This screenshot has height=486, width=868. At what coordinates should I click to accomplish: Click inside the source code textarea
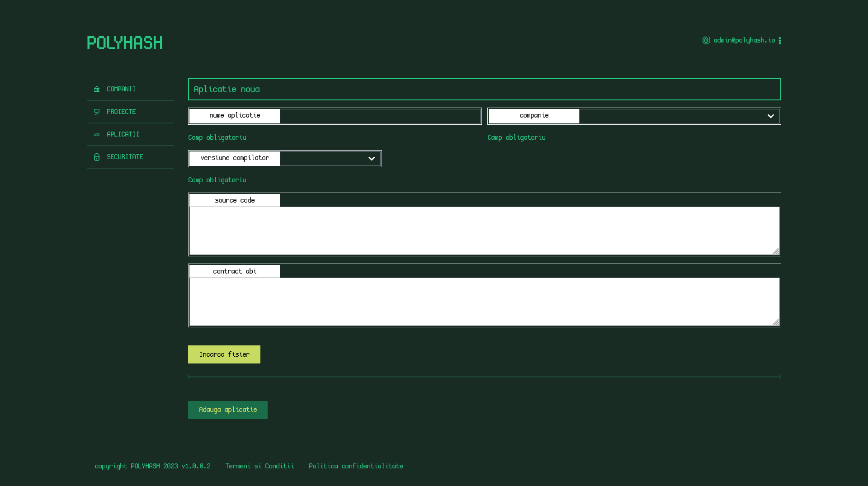(484, 231)
